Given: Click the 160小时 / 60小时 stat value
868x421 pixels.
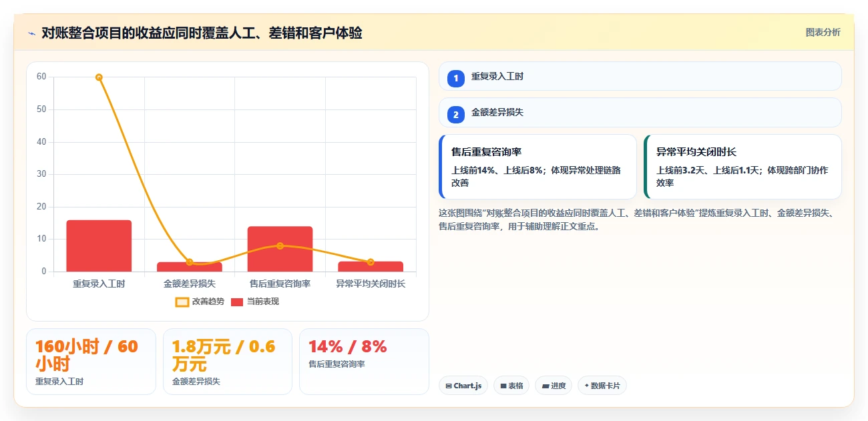Looking at the screenshot, I should coord(86,356).
